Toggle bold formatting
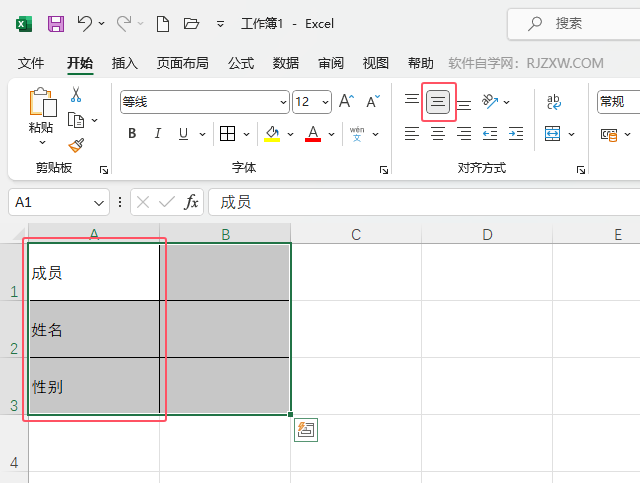Viewport: 640px width, 483px height. (132, 134)
